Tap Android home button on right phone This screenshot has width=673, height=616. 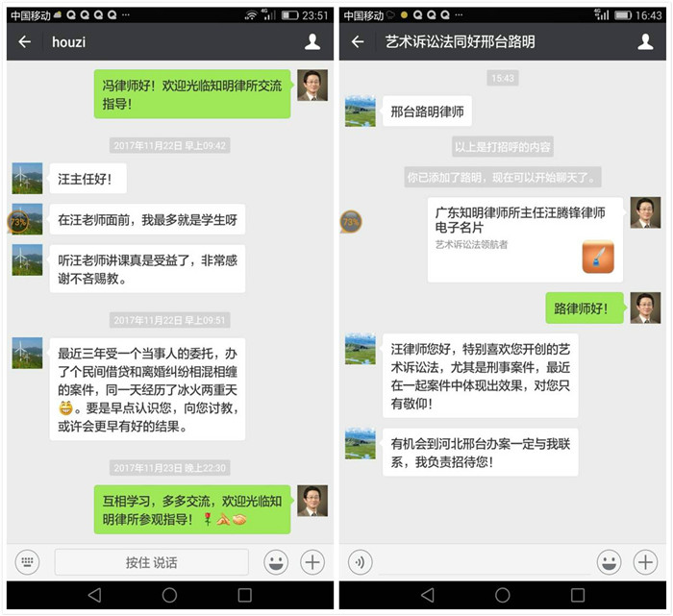click(503, 595)
